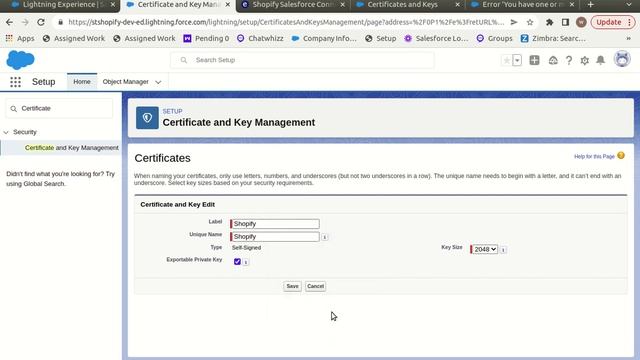Screen dimensions: 640x360
Task: Click the browser address bar URL
Action: (x=286, y=22)
